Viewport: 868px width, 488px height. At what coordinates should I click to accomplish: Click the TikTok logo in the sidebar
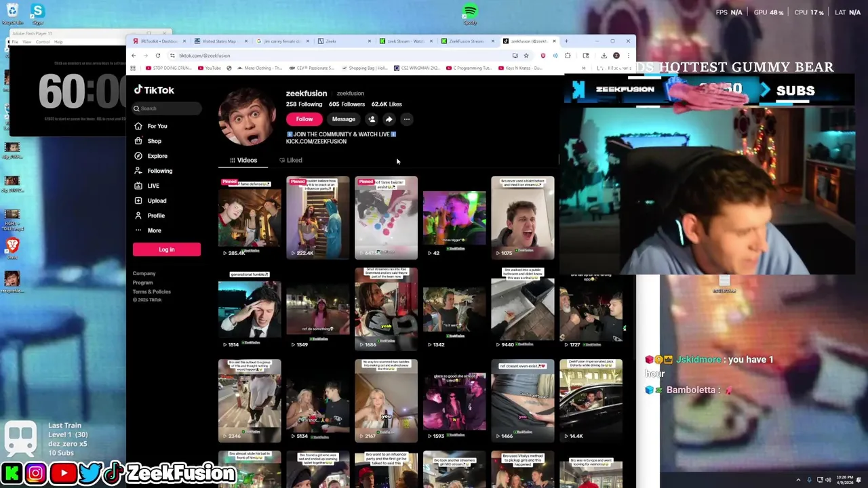coord(154,90)
